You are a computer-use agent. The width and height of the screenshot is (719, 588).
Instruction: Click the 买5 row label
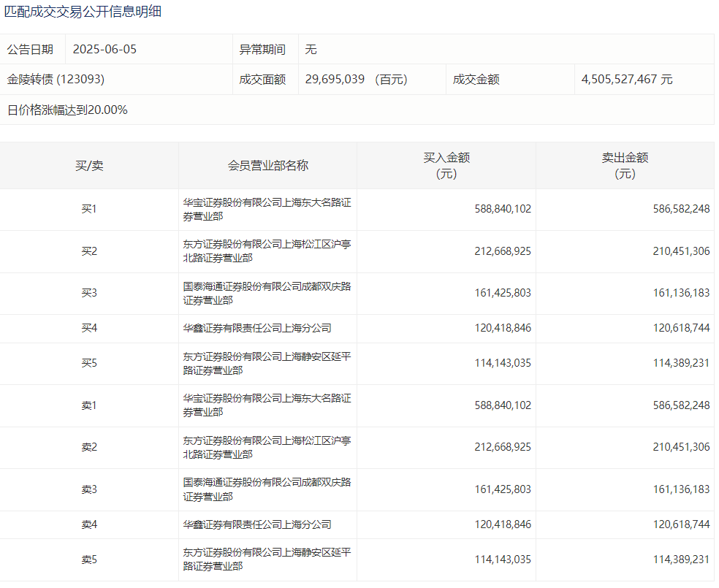89,364
